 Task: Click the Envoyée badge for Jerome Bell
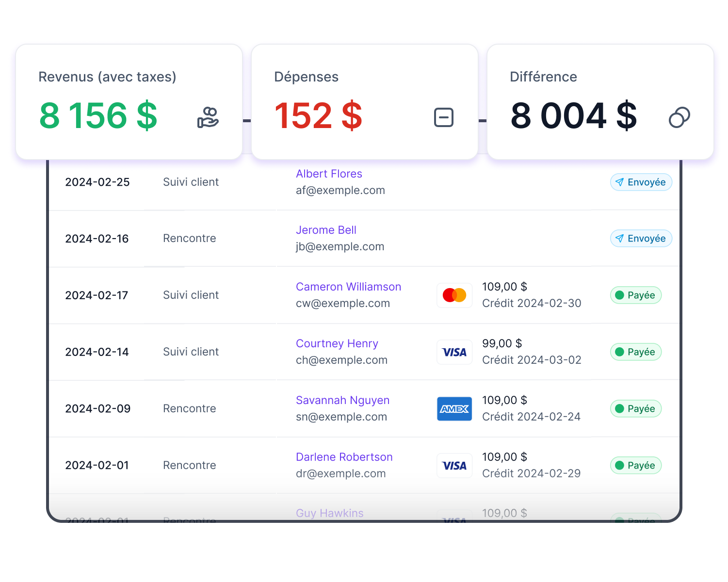click(641, 239)
